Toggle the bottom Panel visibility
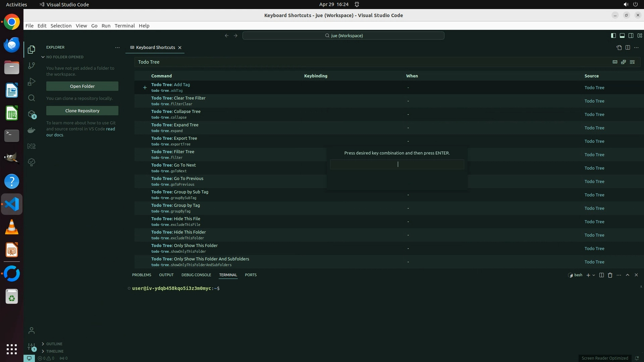The image size is (644, 362). click(x=622, y=36)
